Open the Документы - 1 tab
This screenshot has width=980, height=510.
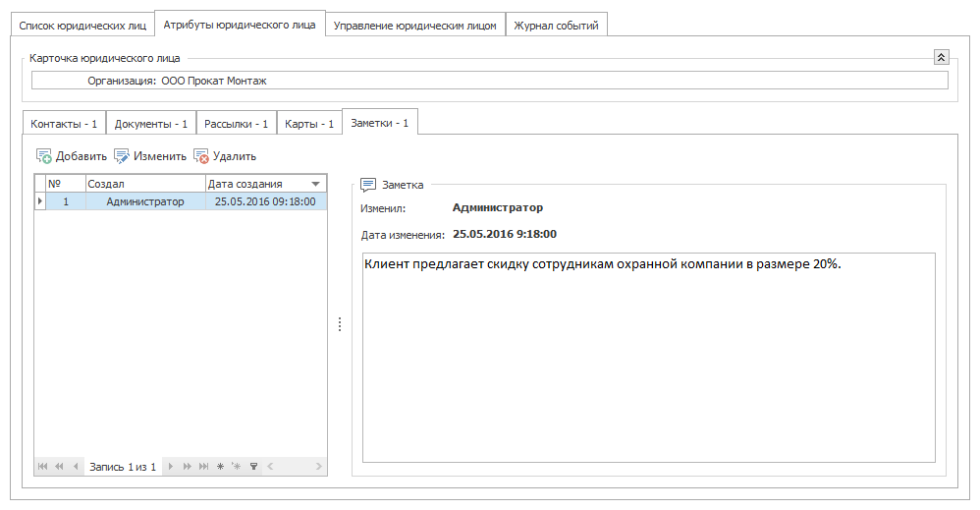point(150,124)
